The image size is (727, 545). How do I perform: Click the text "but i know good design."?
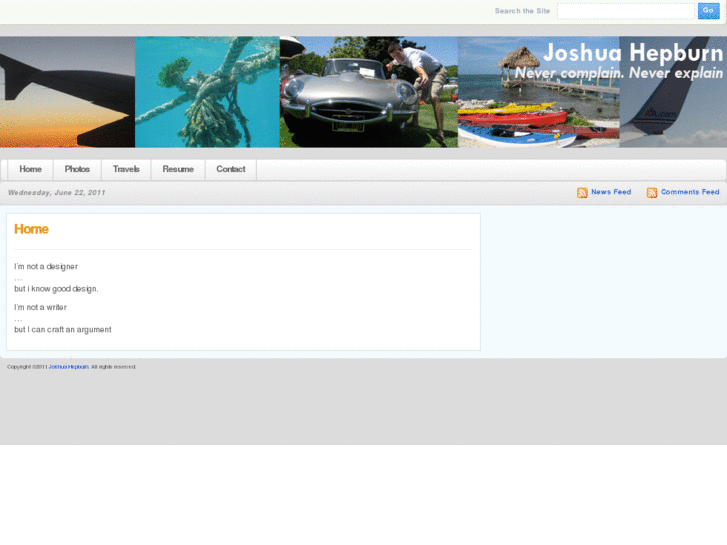click(56, 289)
